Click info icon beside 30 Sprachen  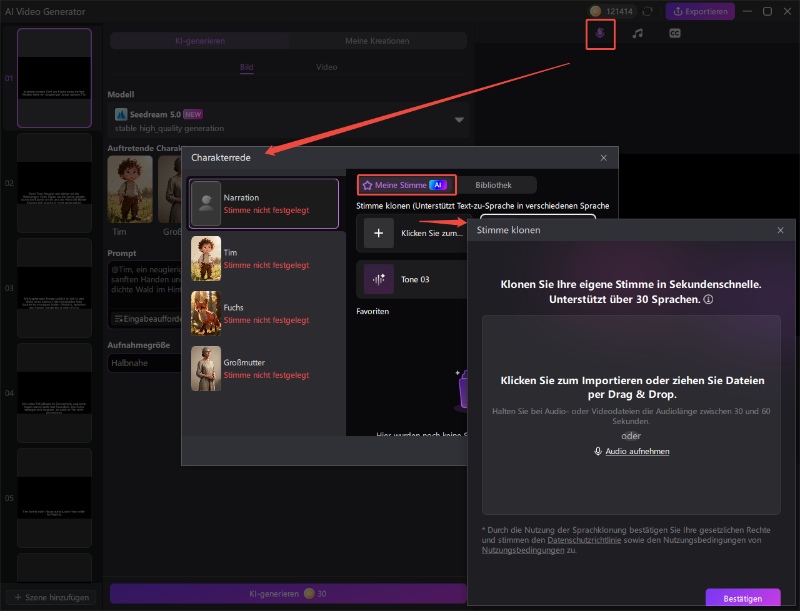tap(708, 299)
